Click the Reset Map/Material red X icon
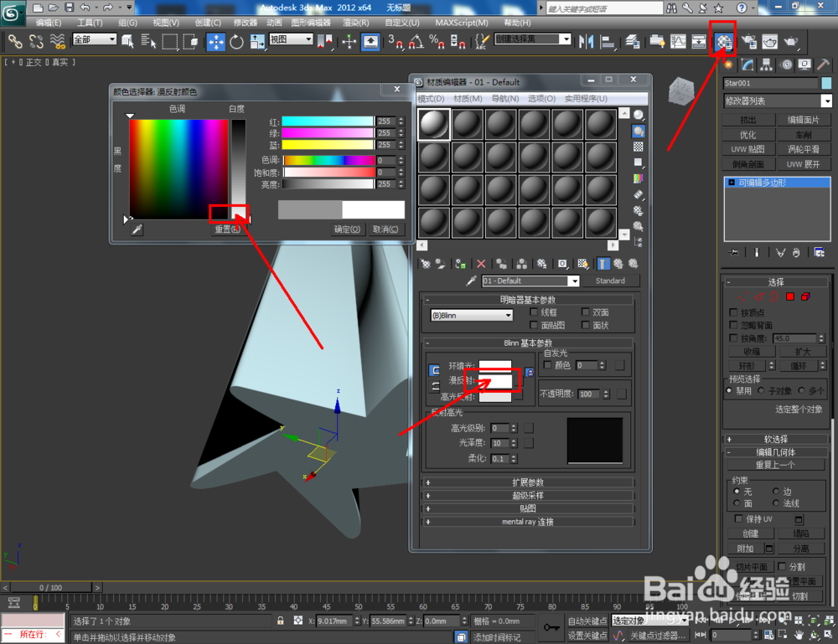 point(481,264)
